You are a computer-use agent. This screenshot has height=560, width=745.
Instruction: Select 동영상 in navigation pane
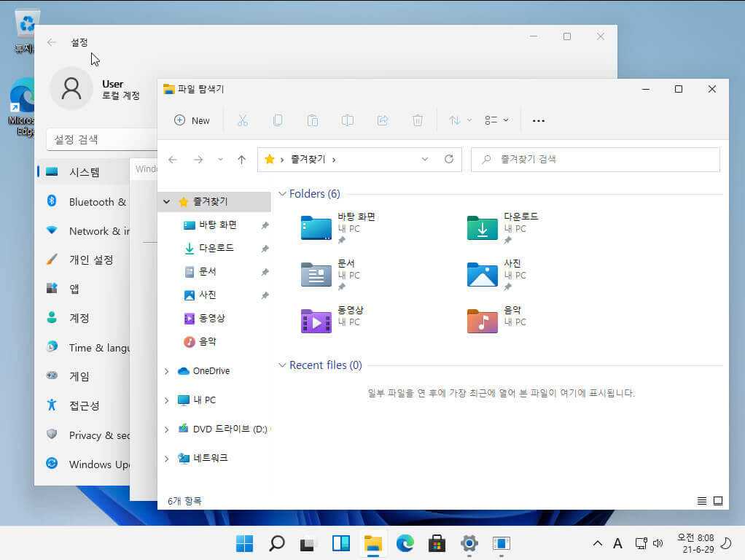(211, 318)
